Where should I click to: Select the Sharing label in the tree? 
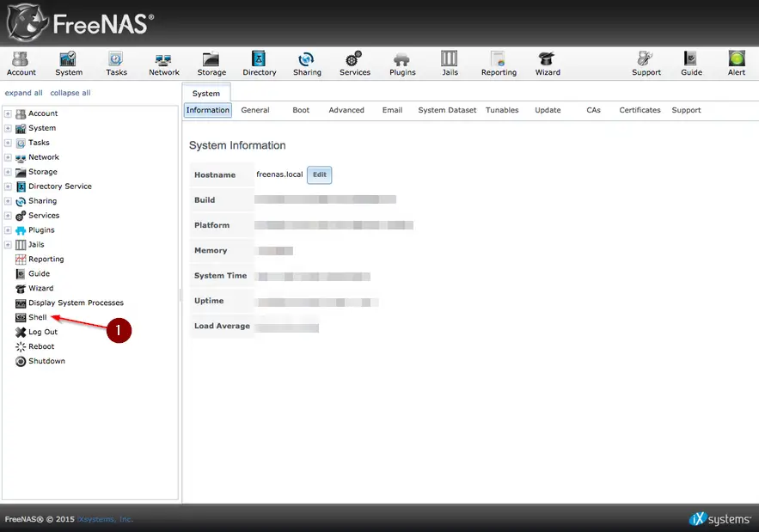coord(43,201)
